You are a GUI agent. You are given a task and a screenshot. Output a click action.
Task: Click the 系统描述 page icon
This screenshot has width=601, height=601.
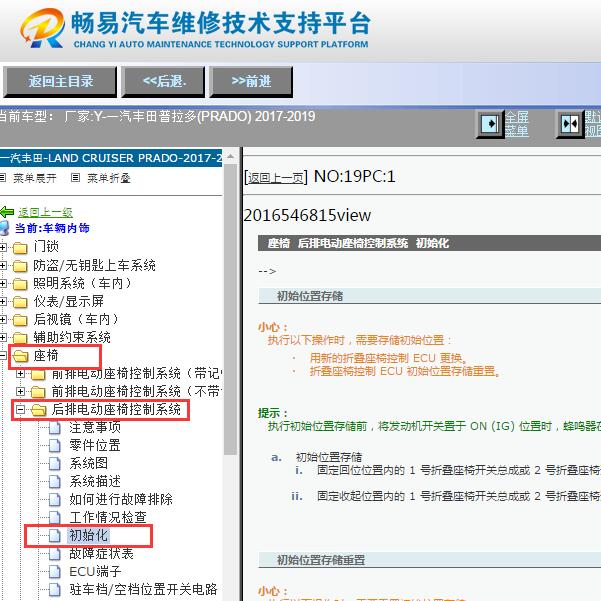click(54, 481)
